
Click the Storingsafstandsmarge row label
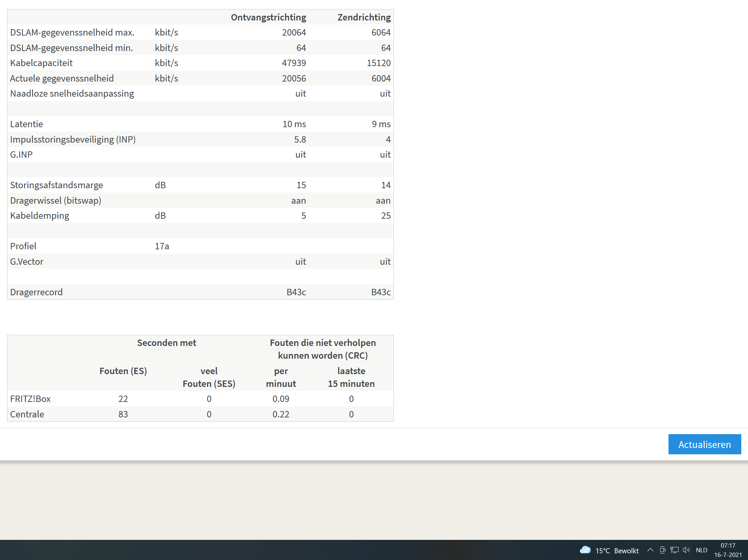[56, 185]
